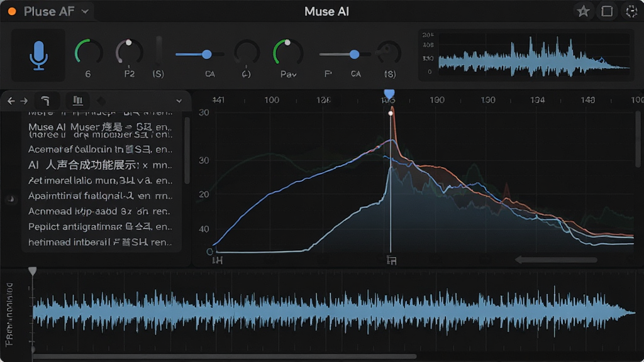This screenshot has width=644, height=362.
Task: Adjust the dark knob right of CA slider
Action: (247, 53)
